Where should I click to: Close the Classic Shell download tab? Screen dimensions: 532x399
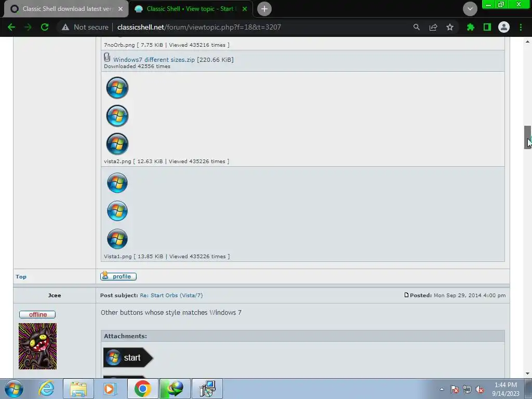click(121, 9)
